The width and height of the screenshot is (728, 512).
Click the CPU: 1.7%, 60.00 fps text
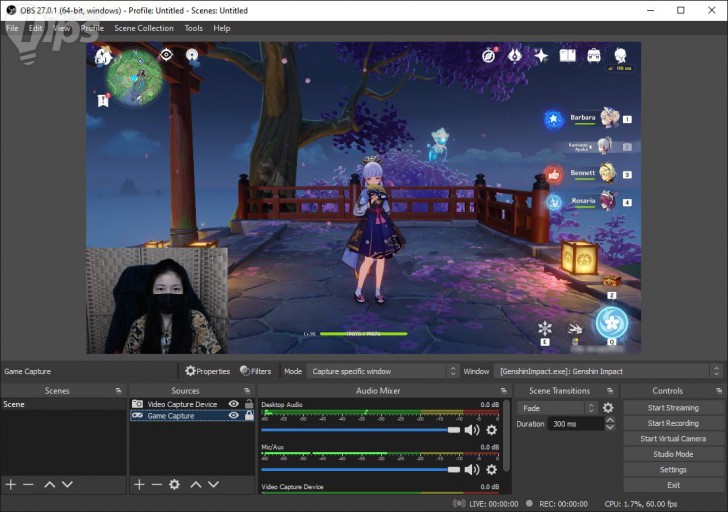pyautogui.click(x=641, y=504)
